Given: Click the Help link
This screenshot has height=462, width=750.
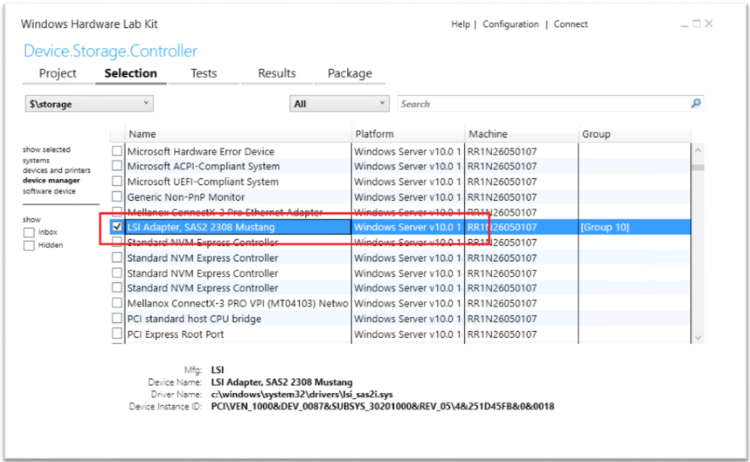Looking at the screenshot, I should 460,24.
